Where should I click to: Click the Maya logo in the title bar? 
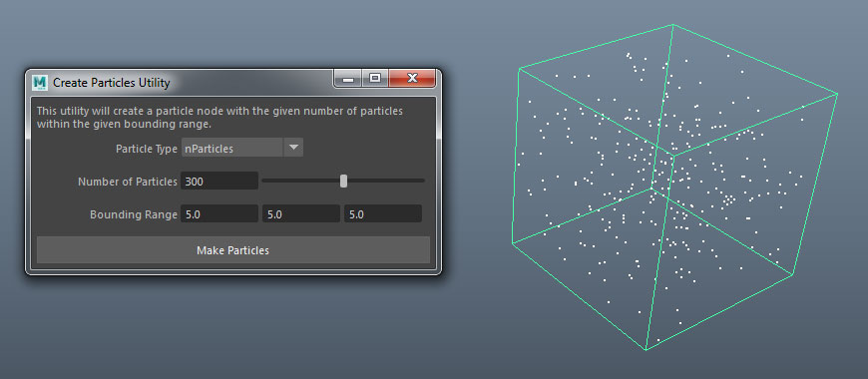pyautogui.click(x=40, y=83)
